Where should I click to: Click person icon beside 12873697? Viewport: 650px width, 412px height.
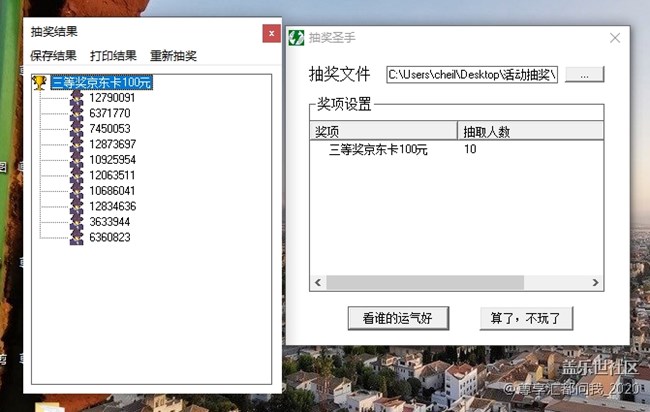(77, 144)
